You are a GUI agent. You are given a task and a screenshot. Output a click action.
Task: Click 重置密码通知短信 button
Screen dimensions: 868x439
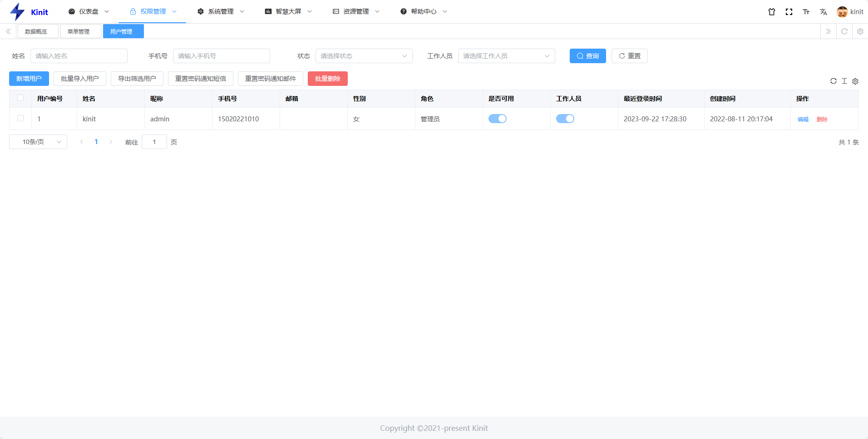(x=201, y=79)
